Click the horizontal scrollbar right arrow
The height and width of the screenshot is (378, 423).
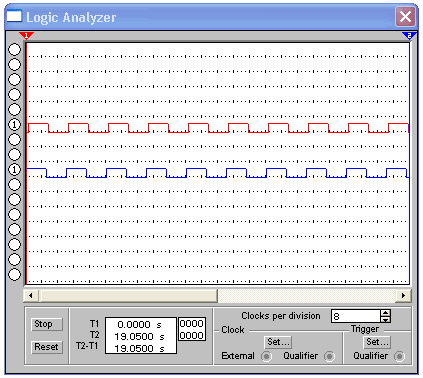point(404,296)
